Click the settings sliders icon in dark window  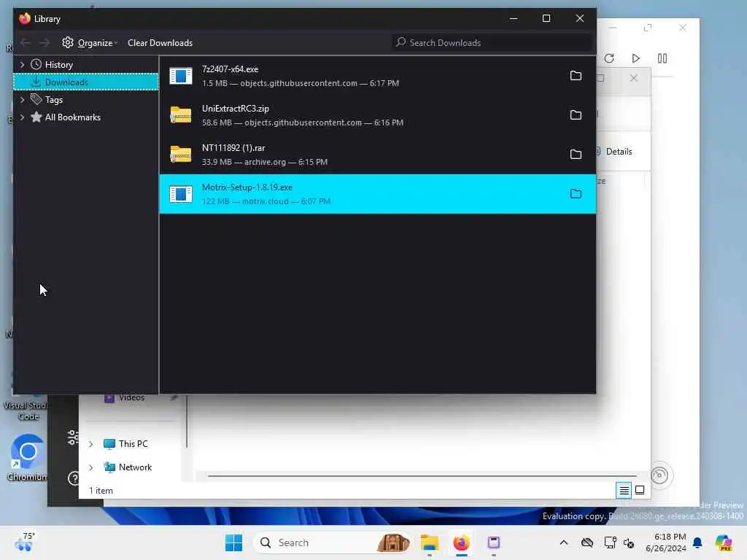73,437
